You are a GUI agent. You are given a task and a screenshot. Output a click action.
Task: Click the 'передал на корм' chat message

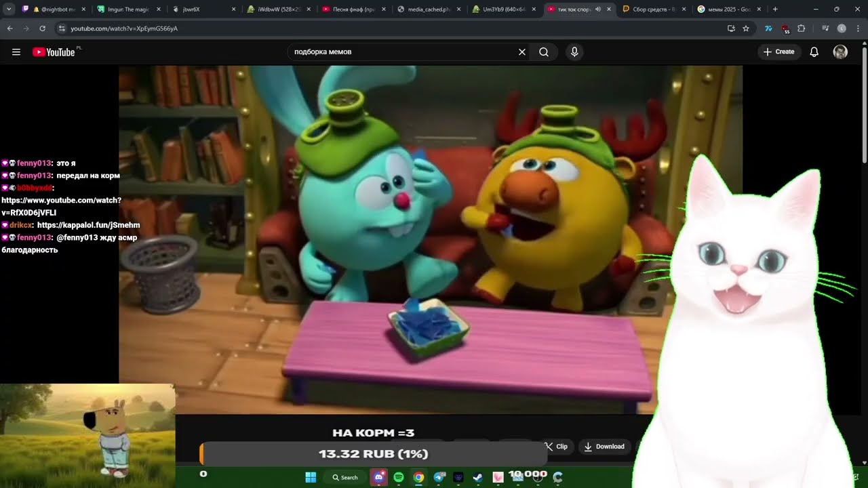88,176
